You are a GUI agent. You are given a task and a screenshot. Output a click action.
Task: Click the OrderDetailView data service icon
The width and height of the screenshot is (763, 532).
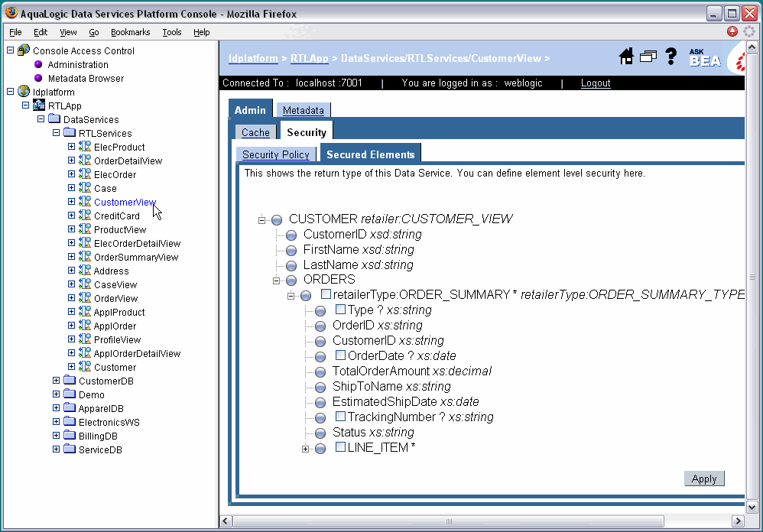85,160
